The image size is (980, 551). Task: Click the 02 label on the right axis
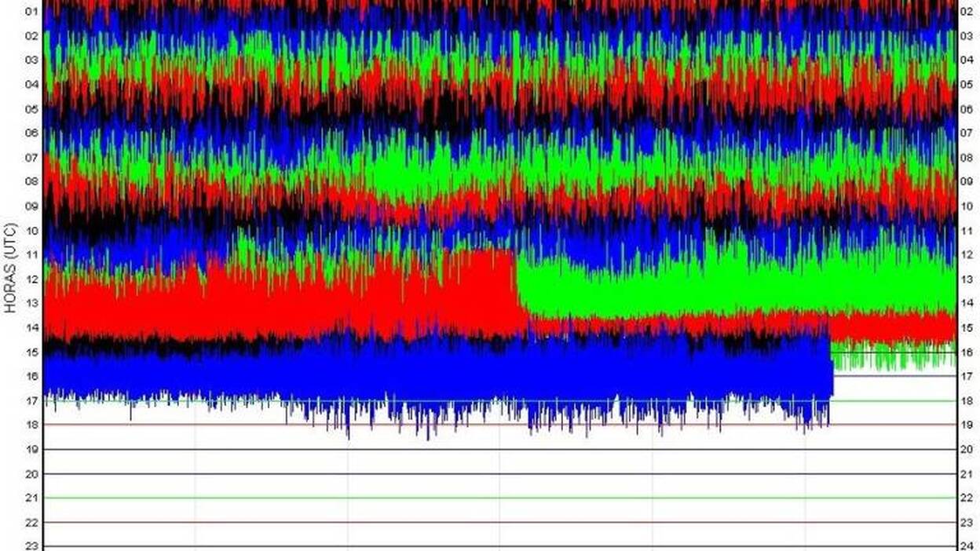coord(967,12)
